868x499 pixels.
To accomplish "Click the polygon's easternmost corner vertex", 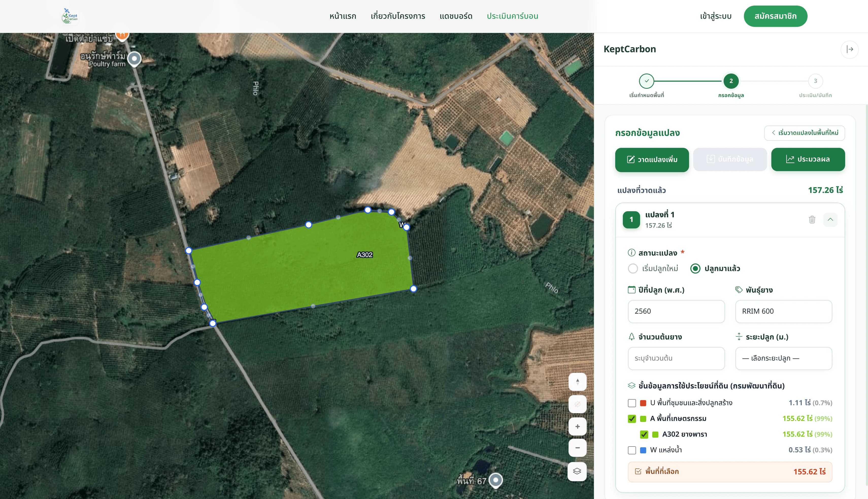I will (414, 289).
